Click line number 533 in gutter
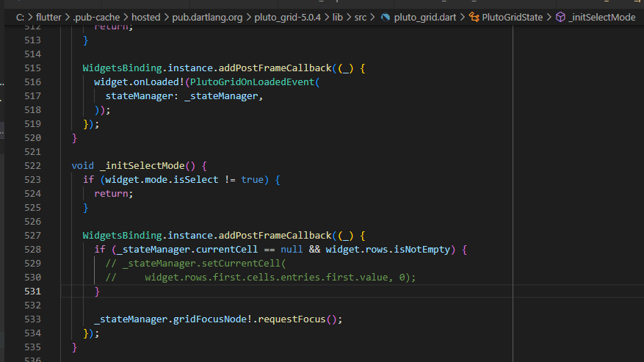 32,319
